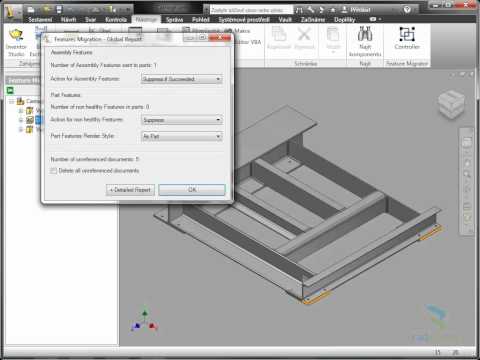Click OK in Features Migration dialog

tap(192, 190)
